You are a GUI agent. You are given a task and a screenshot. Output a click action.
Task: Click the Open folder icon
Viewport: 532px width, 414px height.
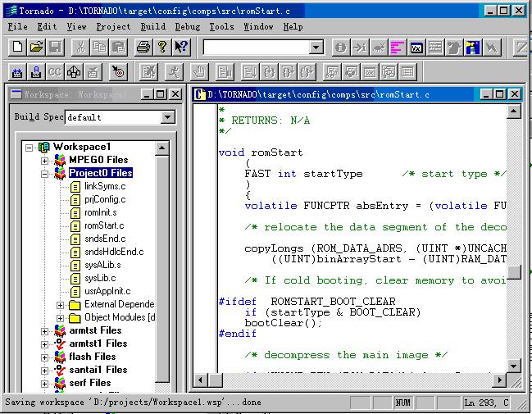click(x=36, y=48)
